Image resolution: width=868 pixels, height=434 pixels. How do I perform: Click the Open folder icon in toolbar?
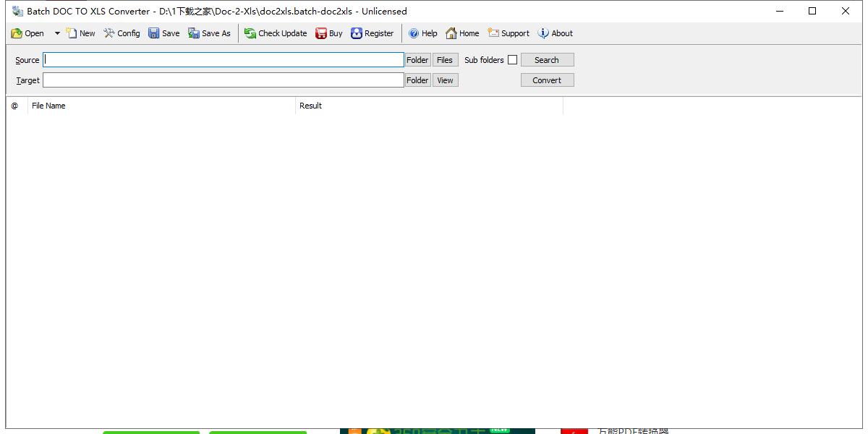coord(17,33)
